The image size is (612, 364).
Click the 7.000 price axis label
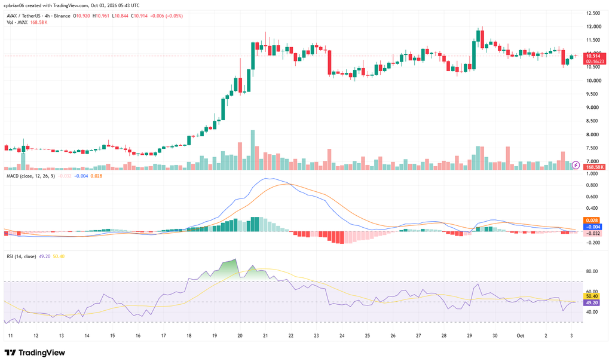coord(593,161)
